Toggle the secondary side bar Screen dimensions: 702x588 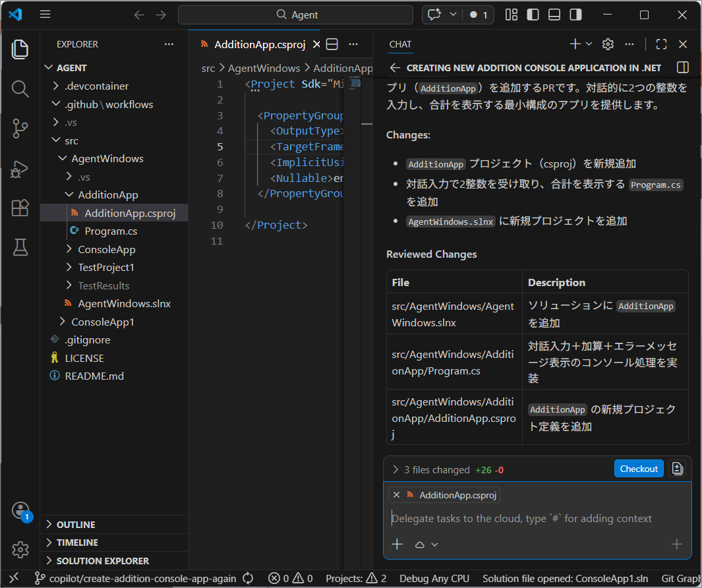(575, 15)
